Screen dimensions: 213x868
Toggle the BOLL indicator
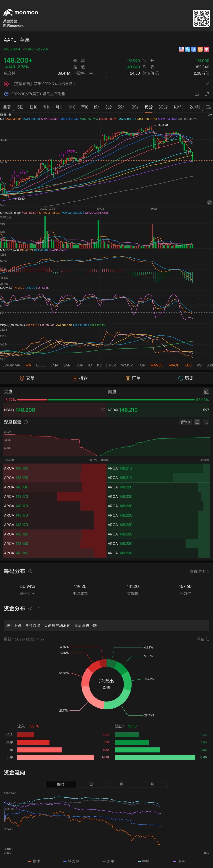[40, 365]
